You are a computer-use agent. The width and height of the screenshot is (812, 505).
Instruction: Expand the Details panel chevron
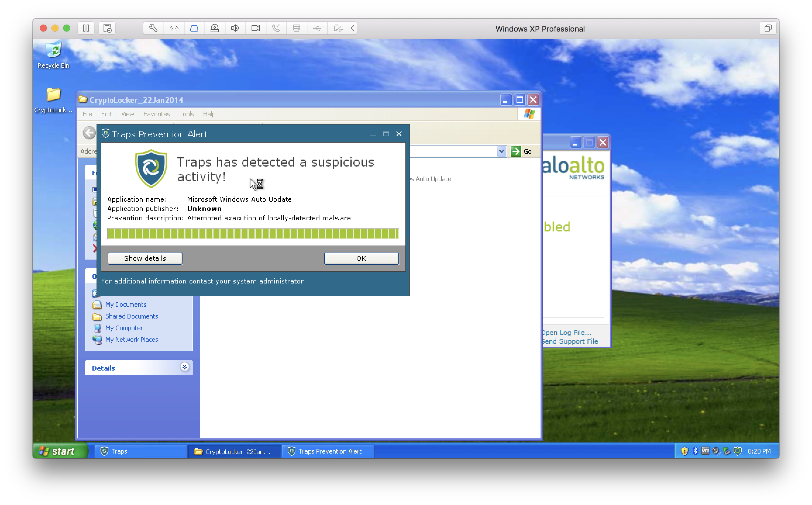click(x=185, y=367)
